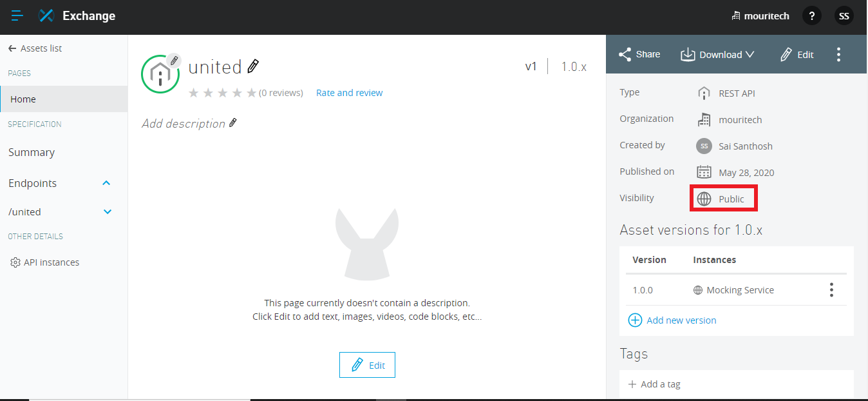The width and height of the screenshot is (868, 401).
Task: Click the pencil badge on the asset icon
Action: tap(173, 61)
